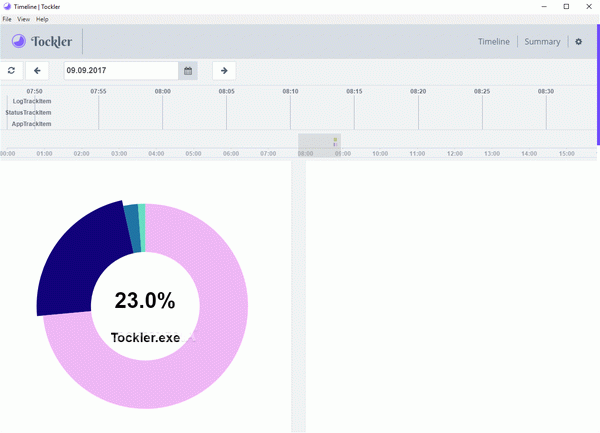Go to previous day with left arrow

click(x=37, y=71)
